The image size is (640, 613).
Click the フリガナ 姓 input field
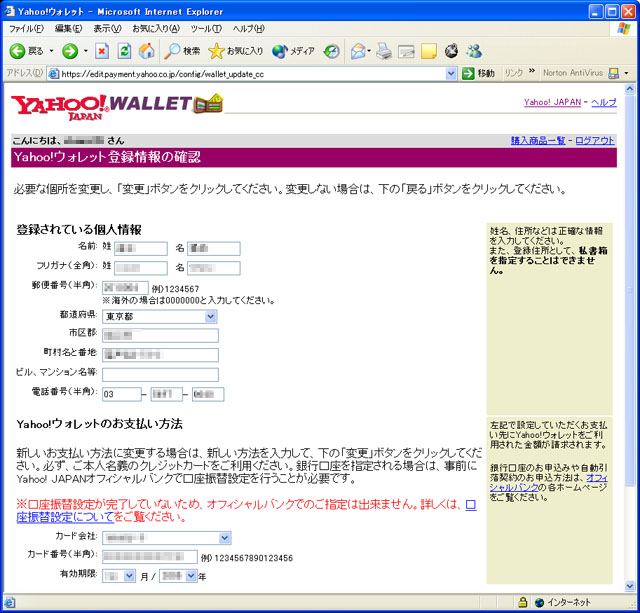click(x=141, y=268)
